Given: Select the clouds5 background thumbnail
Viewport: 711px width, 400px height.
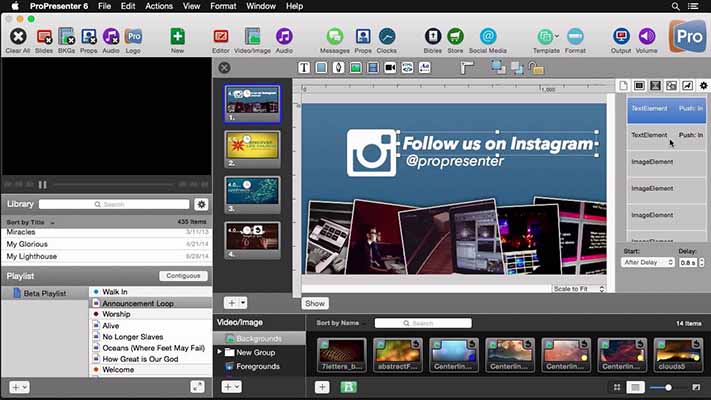Looking at the screenshot, I should pos(678,354).
